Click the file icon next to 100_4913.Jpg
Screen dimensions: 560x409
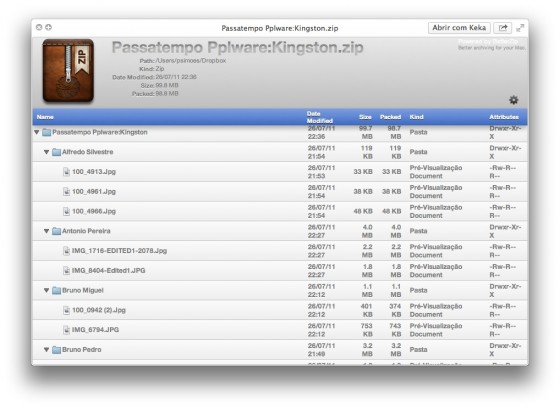click(x=66, y=172)
